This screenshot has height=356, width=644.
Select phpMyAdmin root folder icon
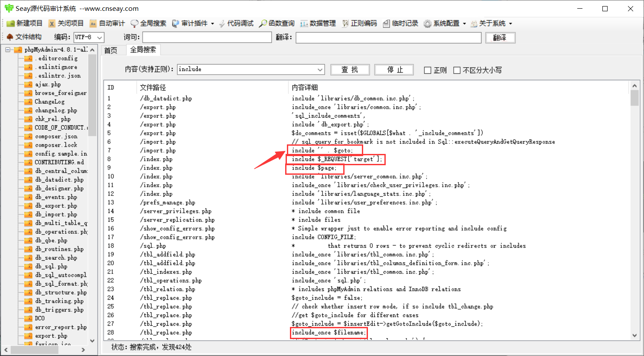18,49
